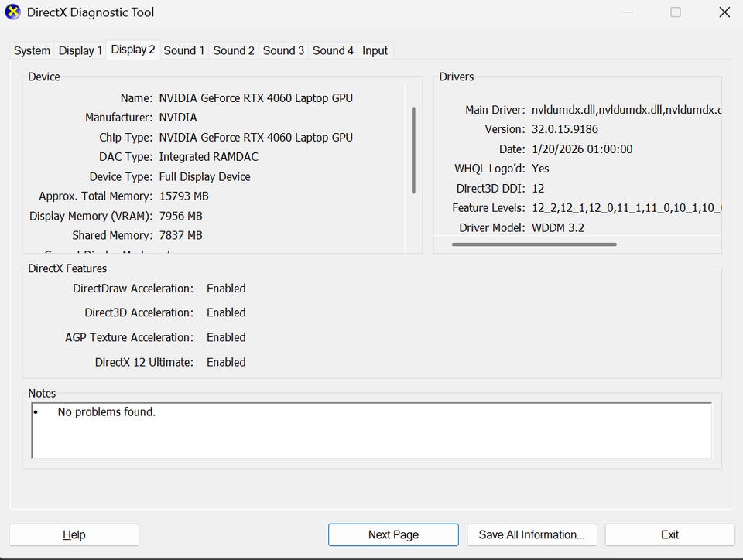
Task: Switch to the Sound 2 tab
Action: pyautogui.click(x=234, y=50)
